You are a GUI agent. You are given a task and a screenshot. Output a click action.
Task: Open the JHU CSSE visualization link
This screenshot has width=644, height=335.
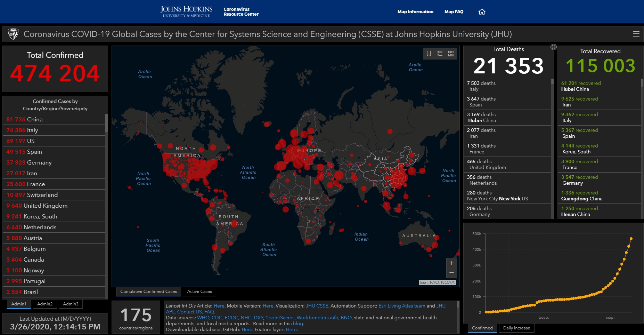pyautogui.click(x=317, y=306)
